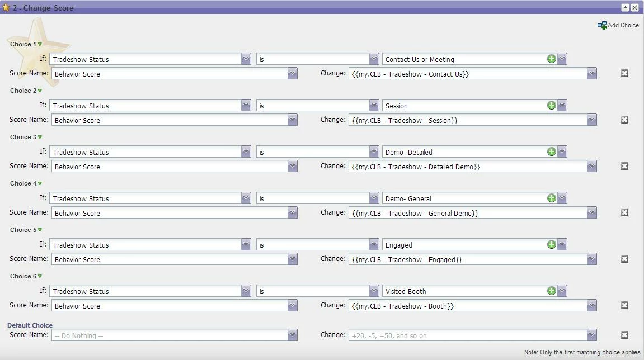Open Contact Us or Meeting value dropdown arrow
The image size is (644, 360).
[562, 59]
